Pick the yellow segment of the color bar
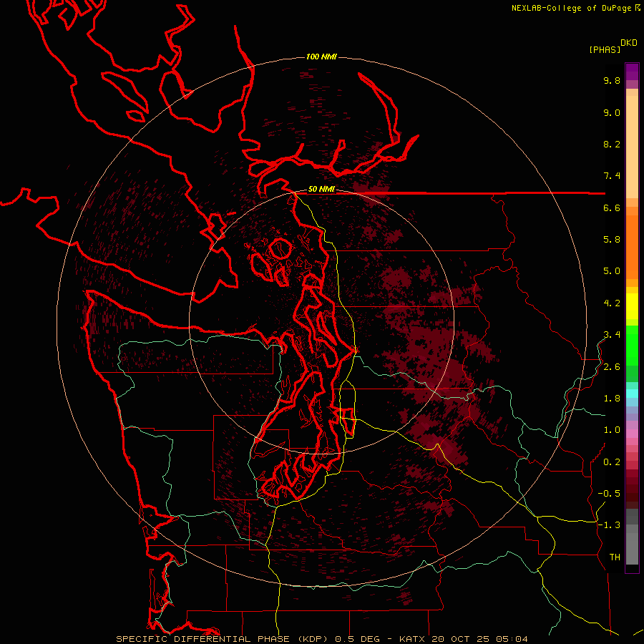Screen dimensions: 644x644 pyautogui.click(x=632, y=306)
